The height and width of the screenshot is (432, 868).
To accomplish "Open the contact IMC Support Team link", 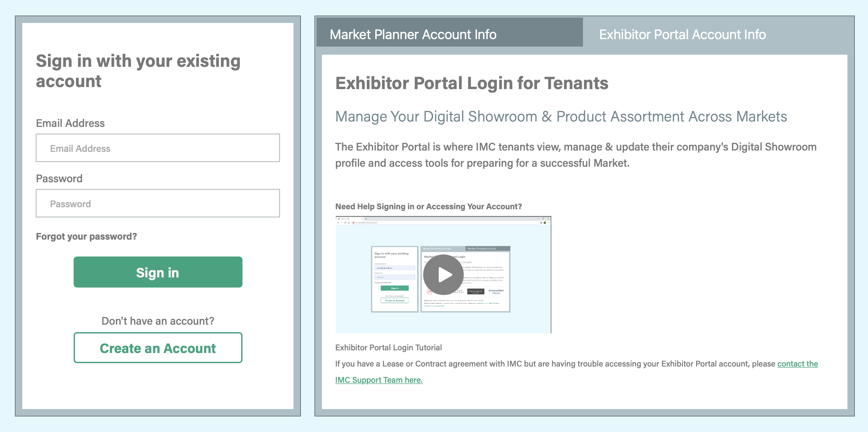I will pyautogui.click(x=379, y=380).
